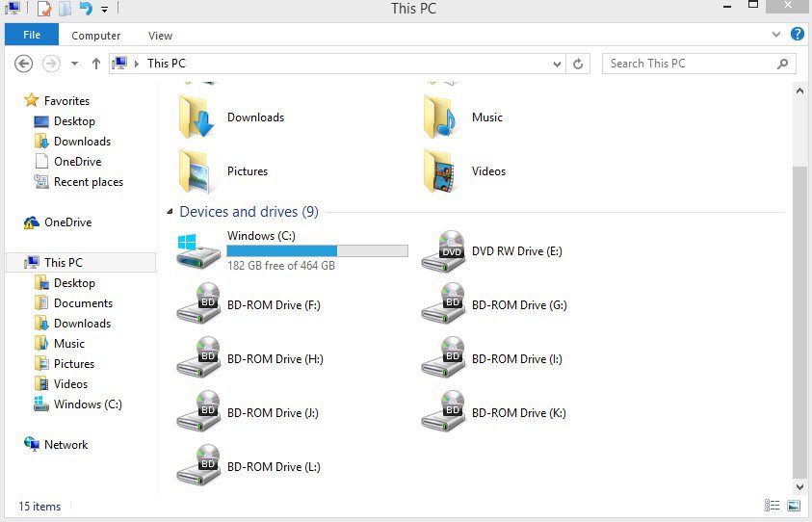
Task: Select BD-ROM Drive (K:) icon
Action: (x=443, y=411)
